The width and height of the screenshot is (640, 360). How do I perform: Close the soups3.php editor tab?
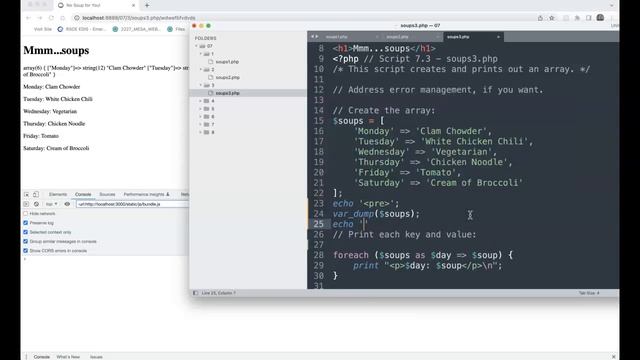[498, 37]
